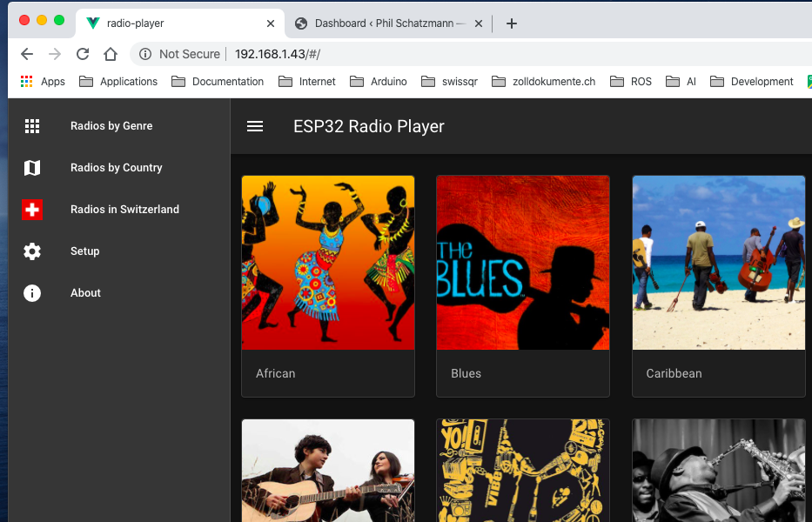Switch to the Dashboard Phil Schatzmann tab
Screen dimensions: 812x522
pos(388,23)
